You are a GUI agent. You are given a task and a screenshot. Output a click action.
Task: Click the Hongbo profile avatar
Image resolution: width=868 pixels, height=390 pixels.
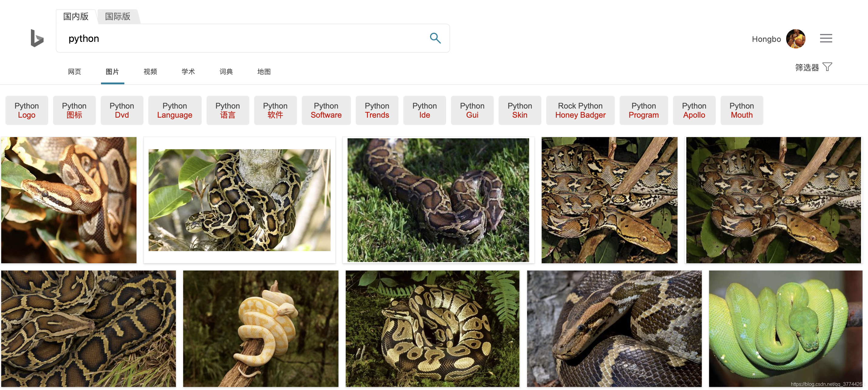[795, 39]
